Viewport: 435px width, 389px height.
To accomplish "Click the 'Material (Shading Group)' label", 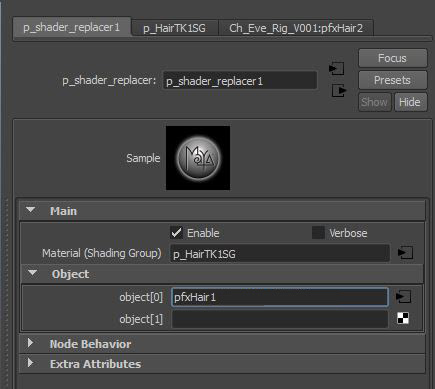I will 102,254.
